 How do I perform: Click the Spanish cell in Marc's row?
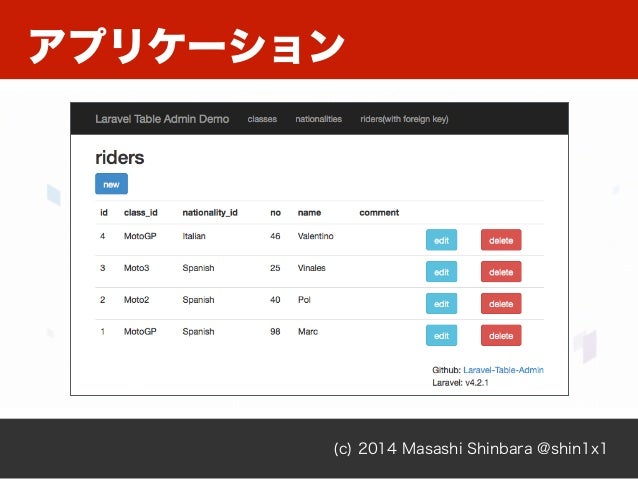[x=198, y=332]
